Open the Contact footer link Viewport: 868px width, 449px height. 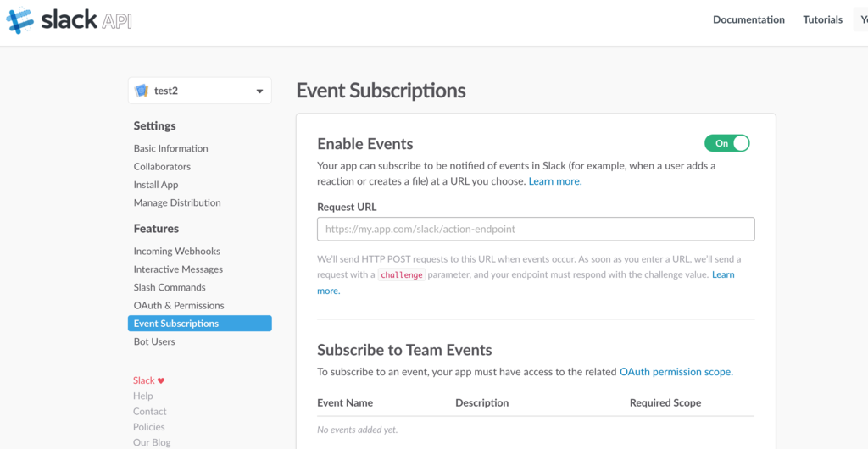[149, 412]
